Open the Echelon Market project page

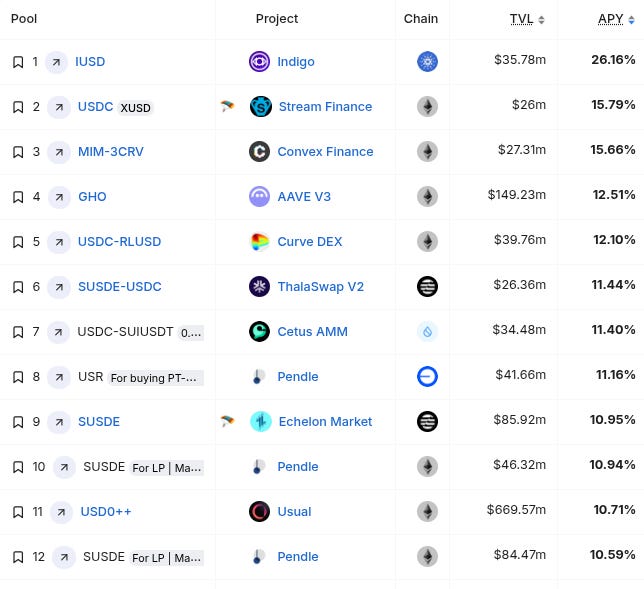(325, 421)
